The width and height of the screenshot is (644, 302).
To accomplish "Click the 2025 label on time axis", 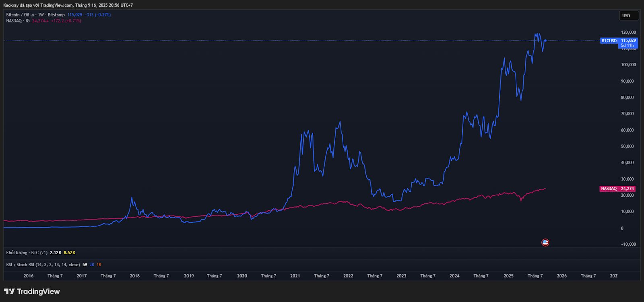I will point(509,276).
